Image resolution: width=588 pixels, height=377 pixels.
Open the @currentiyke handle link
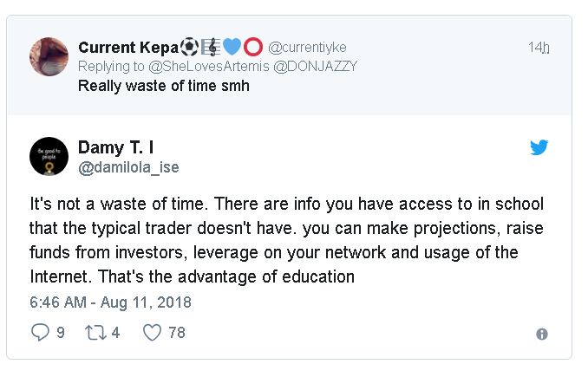click(x=306, y=47)
